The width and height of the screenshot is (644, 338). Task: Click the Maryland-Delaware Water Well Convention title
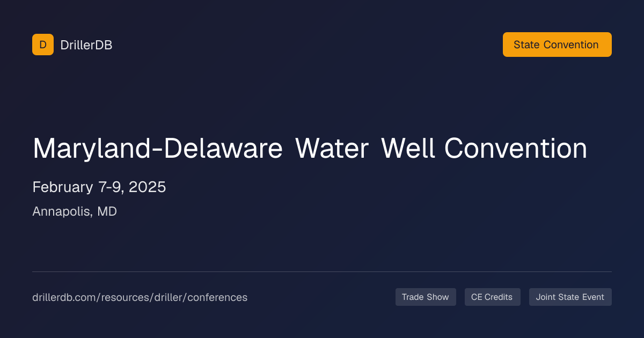point(310,149)
